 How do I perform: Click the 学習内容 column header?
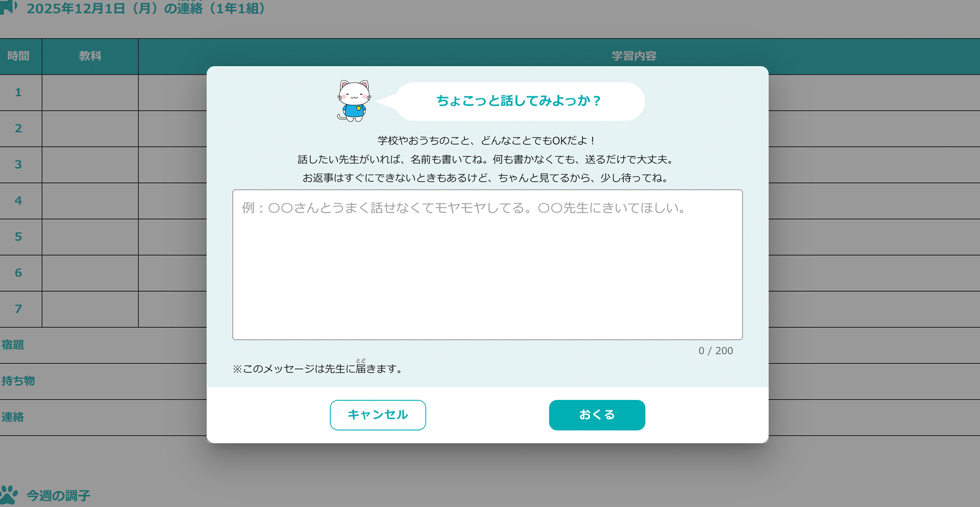(x=633, y=56)
